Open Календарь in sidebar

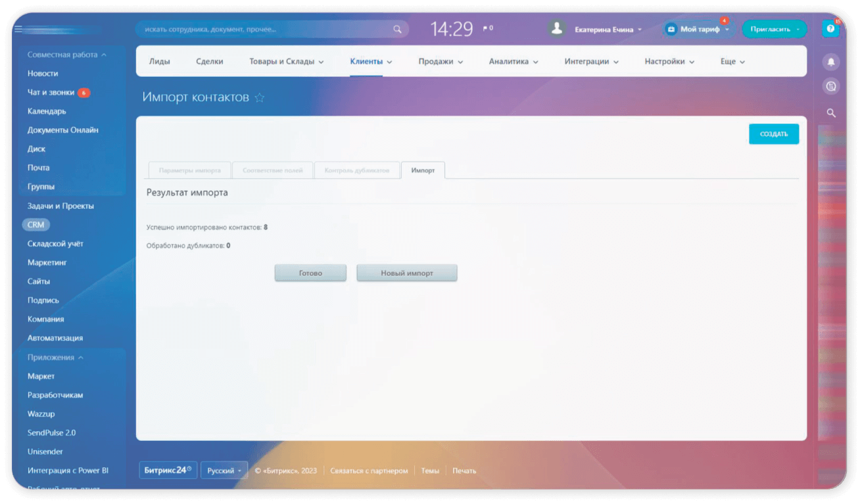coord(47,111)
